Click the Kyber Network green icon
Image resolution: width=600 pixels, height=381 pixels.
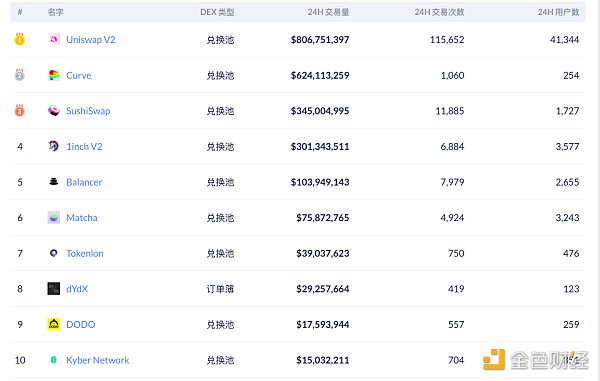pos(54,360)
